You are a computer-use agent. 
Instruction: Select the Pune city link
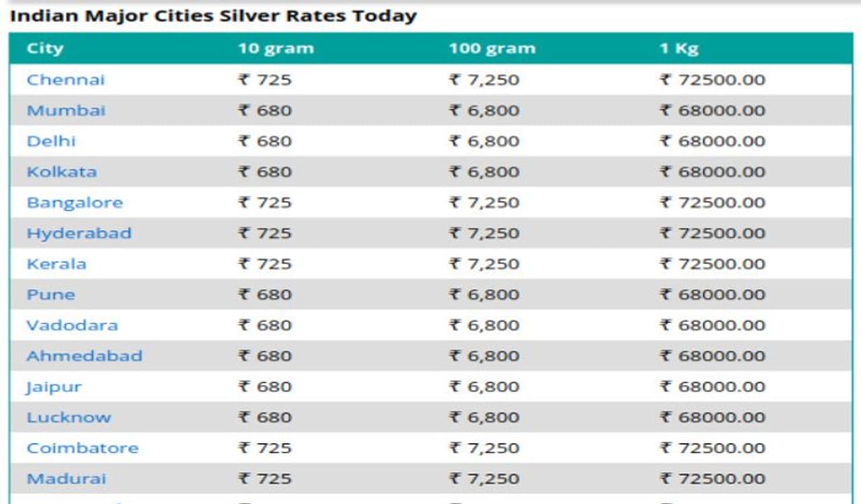coord(51,295)
